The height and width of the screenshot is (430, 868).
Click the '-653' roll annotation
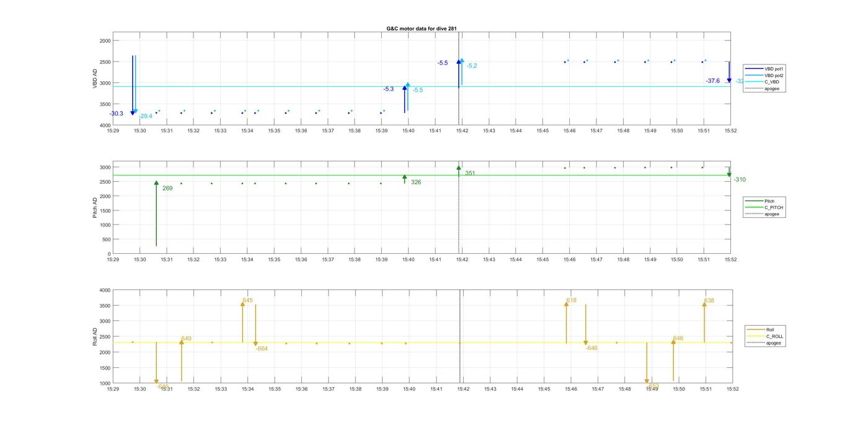(x=653, y=386)
